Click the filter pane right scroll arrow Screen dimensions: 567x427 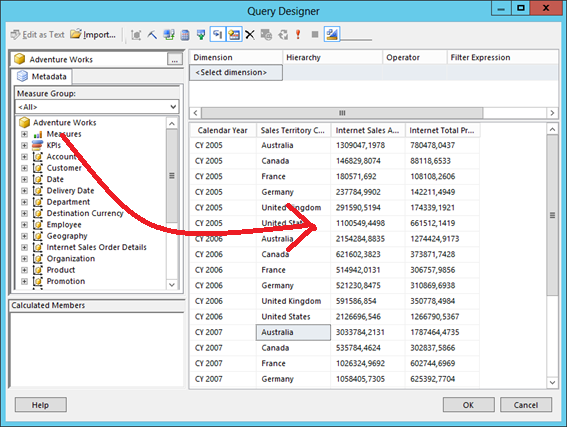point(552,113)
